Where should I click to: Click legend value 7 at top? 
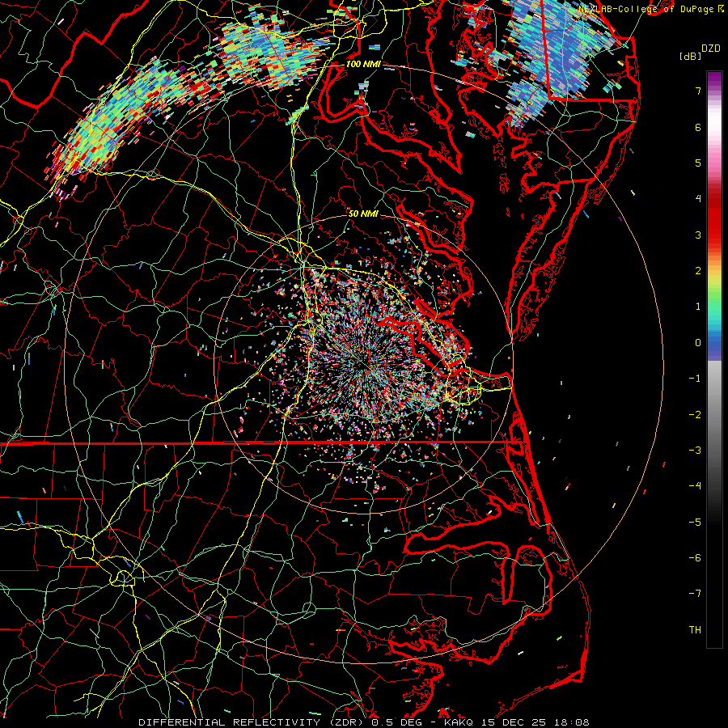point(698,91)
